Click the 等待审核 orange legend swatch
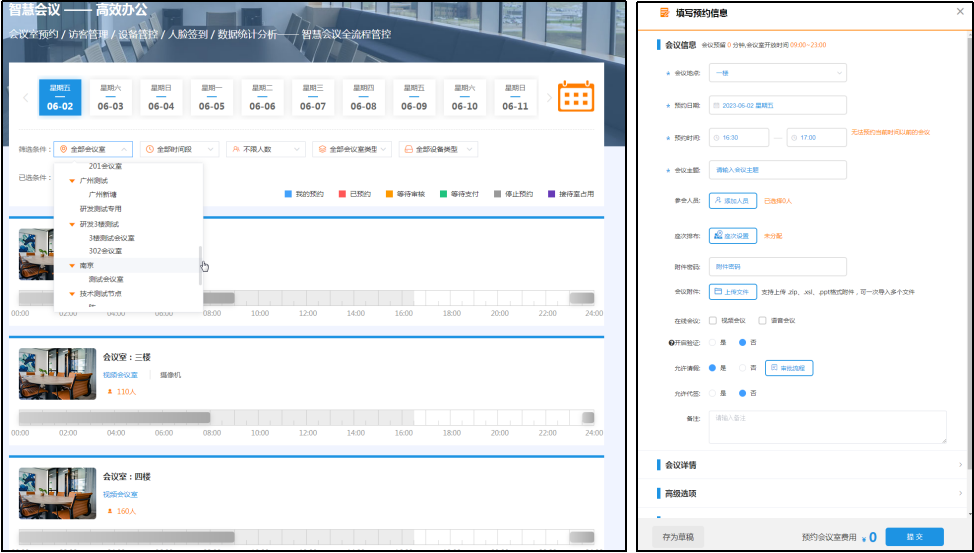Screen dimensions: 974x553 (x=389, y=194)
